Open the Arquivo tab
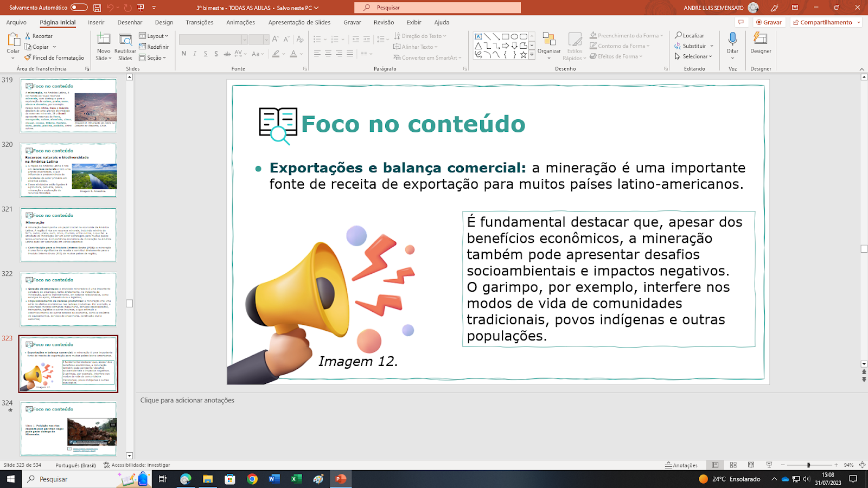 (x=16, y=22)
